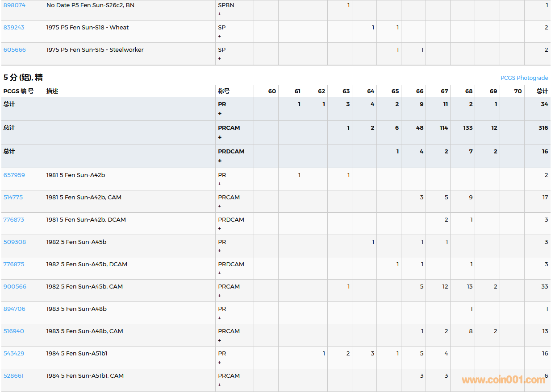Viewport: 551px width, 392px height.
Task: Open coin entry 514775
Action: point(13,198)
